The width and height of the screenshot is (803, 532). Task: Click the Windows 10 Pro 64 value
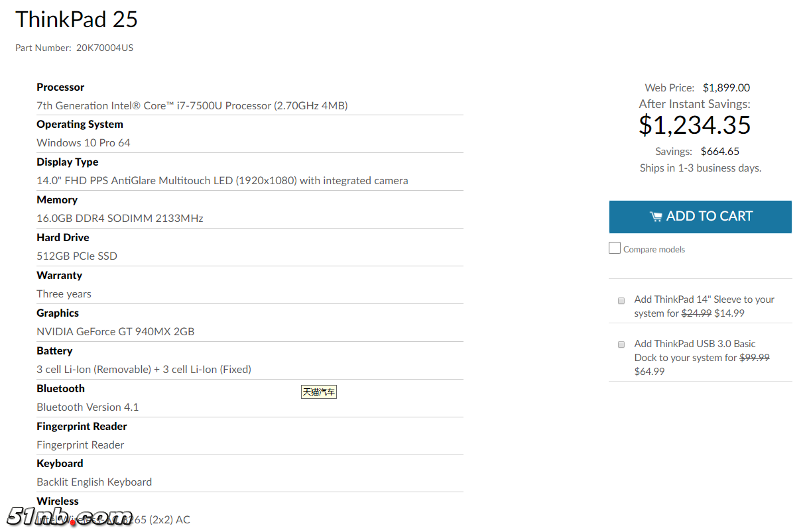click(84, 142)
